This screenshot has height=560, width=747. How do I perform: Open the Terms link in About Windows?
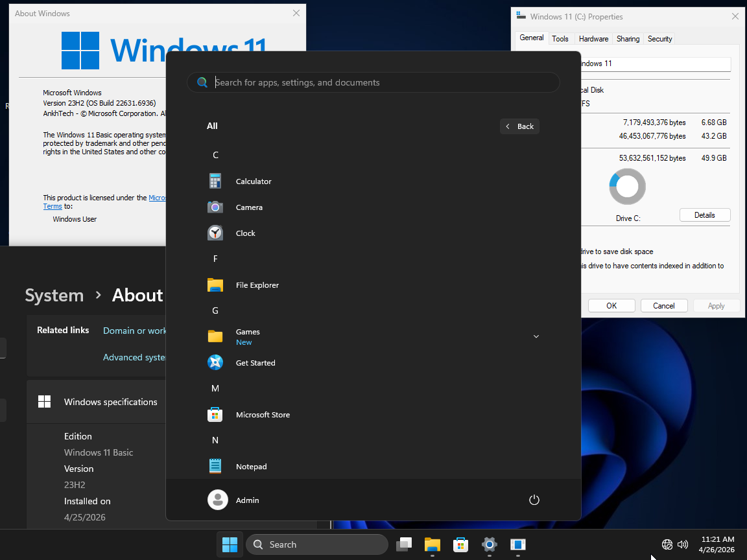(x=53, y=206)
